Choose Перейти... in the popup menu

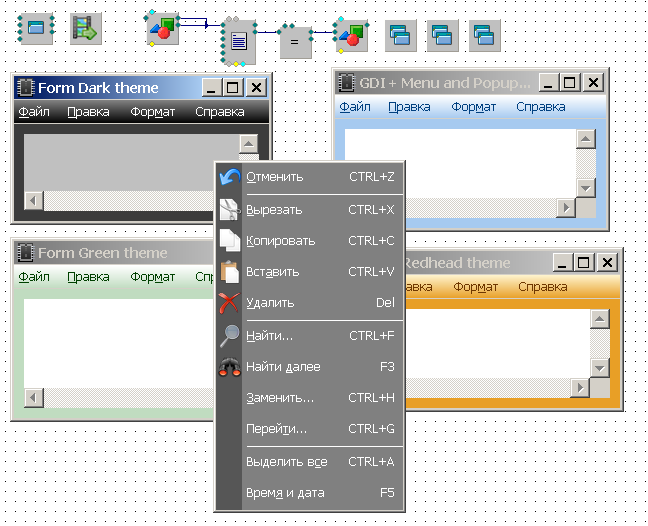310,429
